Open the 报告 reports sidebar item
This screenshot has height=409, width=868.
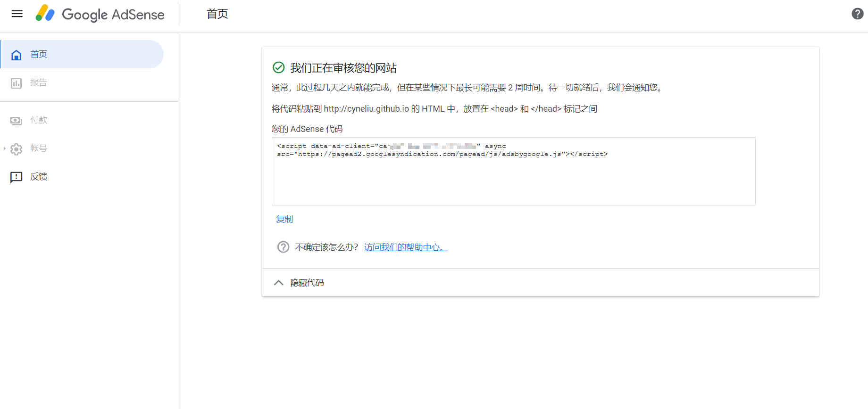tap(82, 82)
